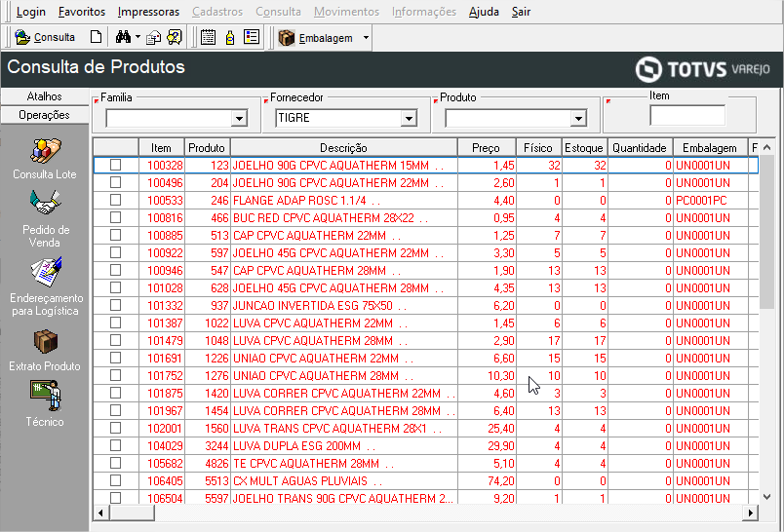The height and width of the screenshot is (532, 784).
Task: Click the Sair menu item
Action: point(521,12)
